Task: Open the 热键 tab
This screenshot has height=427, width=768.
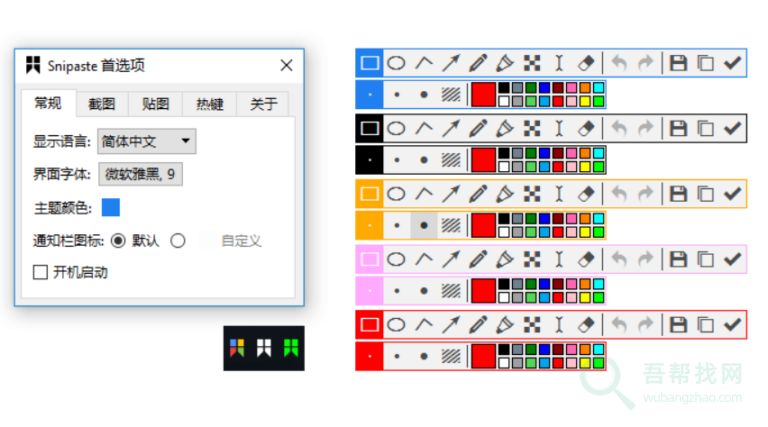Action: [209, 104]
